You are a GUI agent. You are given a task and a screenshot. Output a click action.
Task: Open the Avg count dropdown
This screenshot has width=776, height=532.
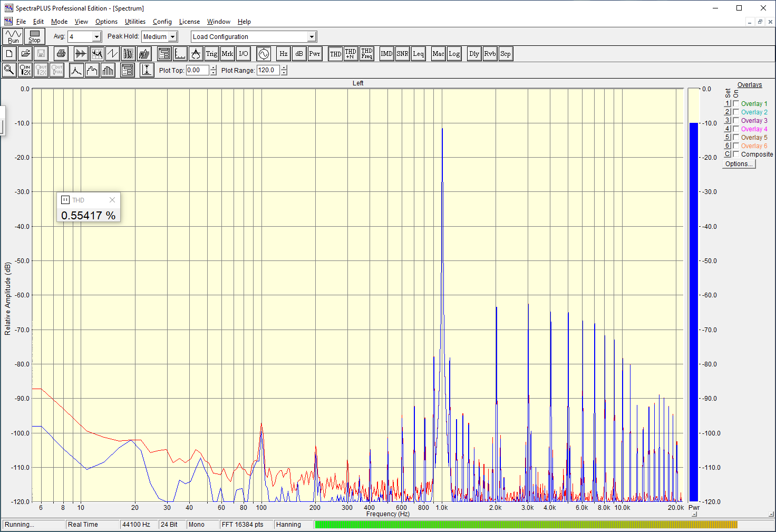coord(96,36)
